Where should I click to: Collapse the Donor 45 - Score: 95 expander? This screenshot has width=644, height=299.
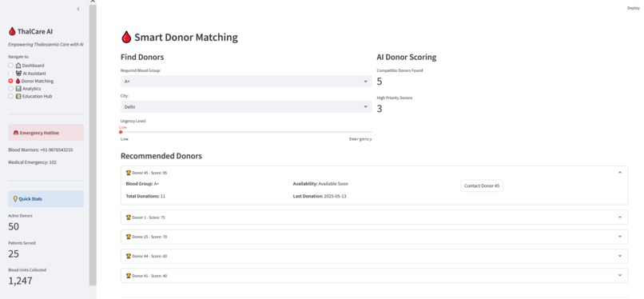tap(374, 173)
